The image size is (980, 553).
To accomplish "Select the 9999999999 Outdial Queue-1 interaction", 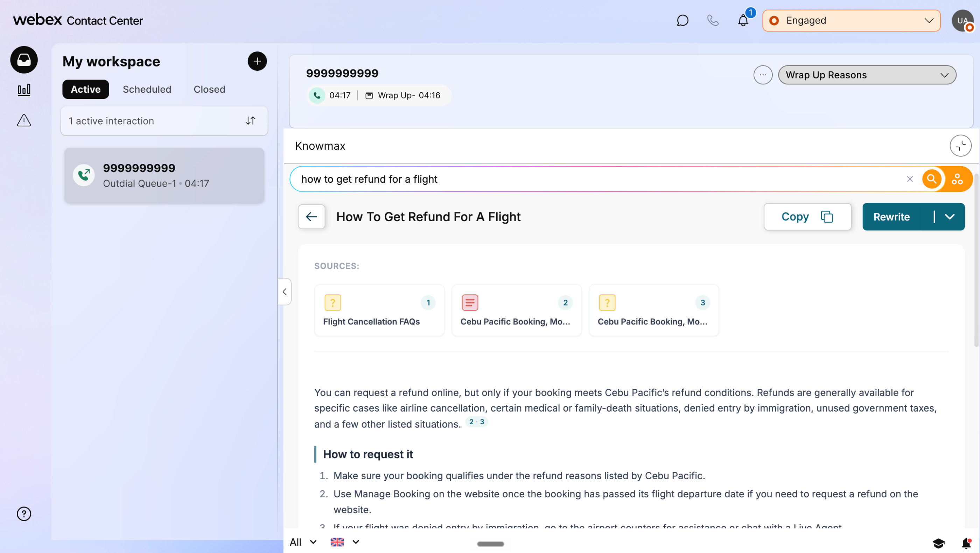I will tap(164, 176).
